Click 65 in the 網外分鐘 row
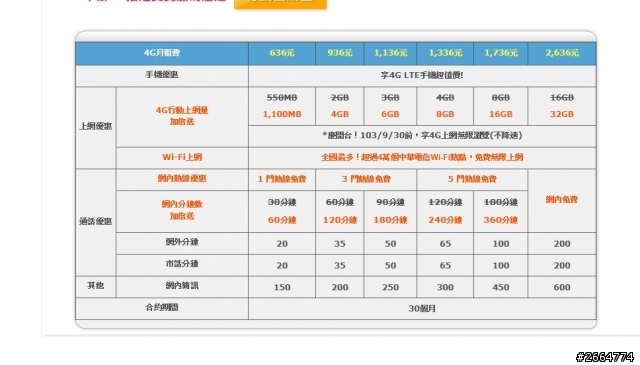 [445, 244]
